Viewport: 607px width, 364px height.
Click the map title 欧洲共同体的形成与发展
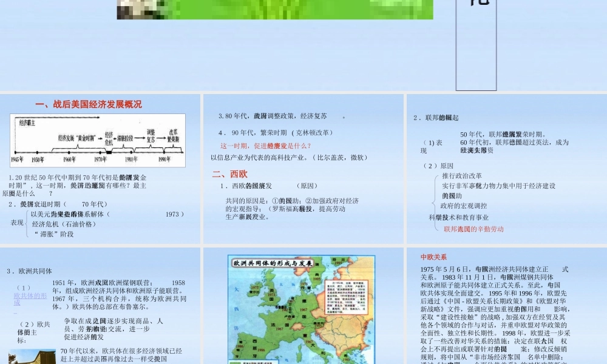pyautogui.click(x=273, y=263)
